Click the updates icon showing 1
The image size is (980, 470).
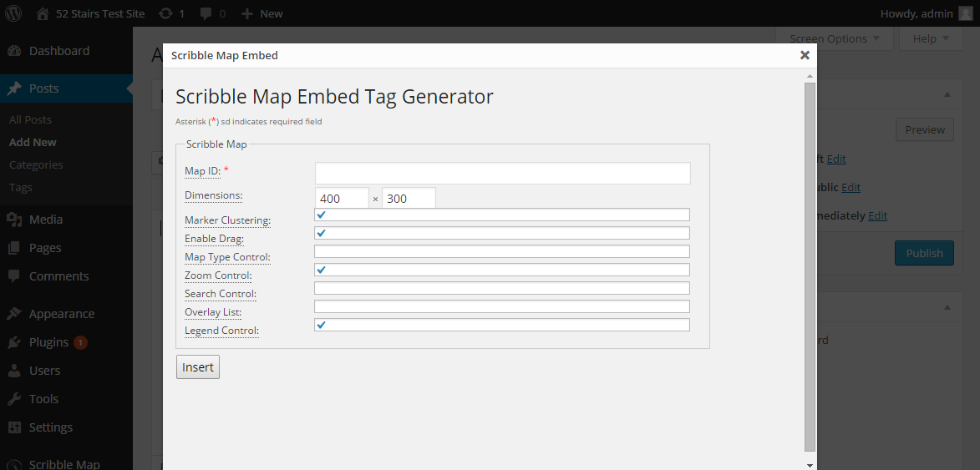coord(172,13)
